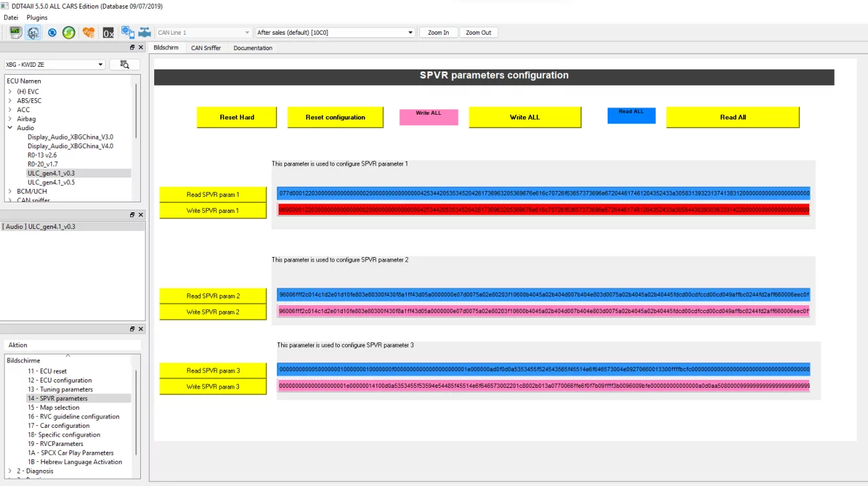868x486 pixels.
Task: Click the scan search icon beside vehicle dropdown
Action: (x=124, y=64)
